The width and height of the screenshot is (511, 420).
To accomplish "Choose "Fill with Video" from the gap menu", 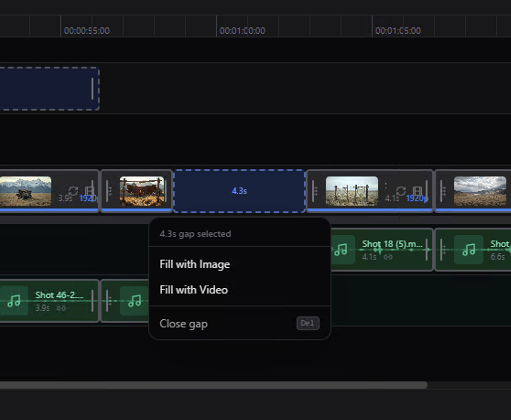I will tap(194, 290).
